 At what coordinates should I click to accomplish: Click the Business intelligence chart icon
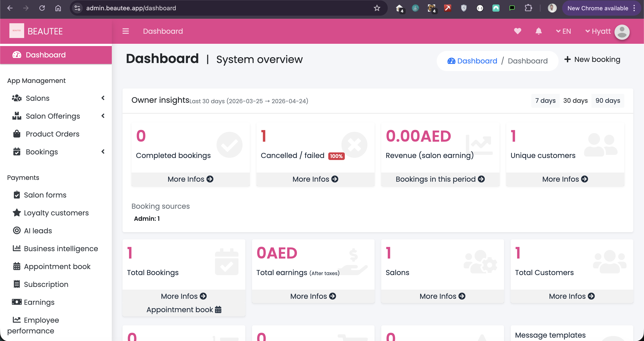(x=17, y=248)
